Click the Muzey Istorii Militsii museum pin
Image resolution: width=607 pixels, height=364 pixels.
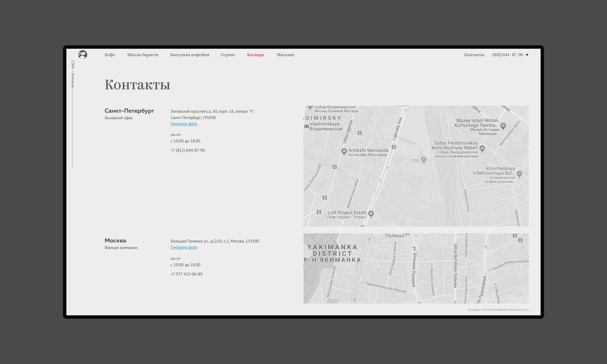click(x=503, y=126)
